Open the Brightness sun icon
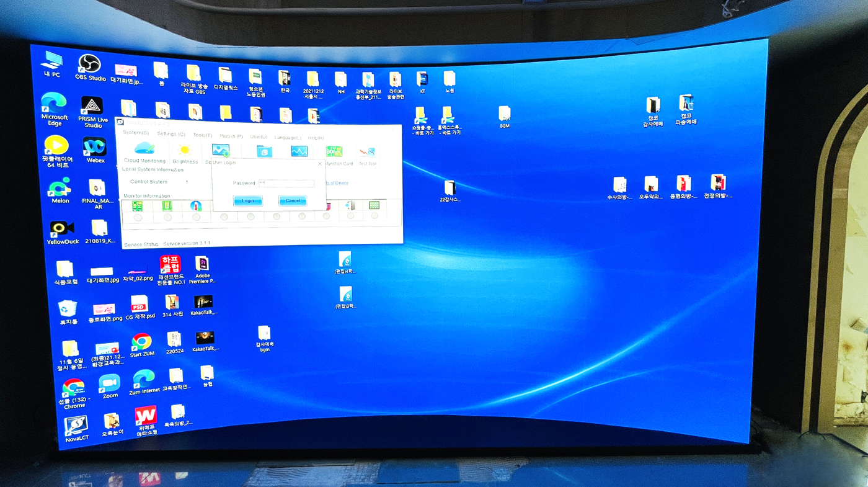This screenshot has height=487, width=868. (185, 151)
